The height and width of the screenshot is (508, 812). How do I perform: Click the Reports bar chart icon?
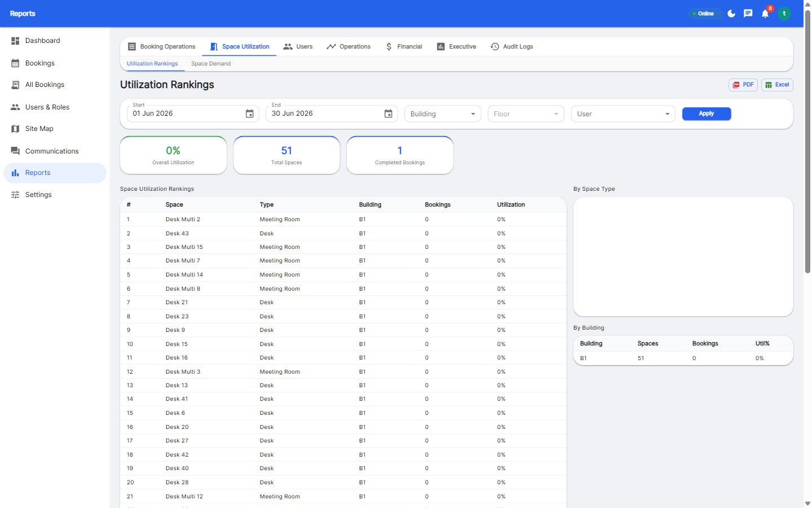click(x=15, y=173)
